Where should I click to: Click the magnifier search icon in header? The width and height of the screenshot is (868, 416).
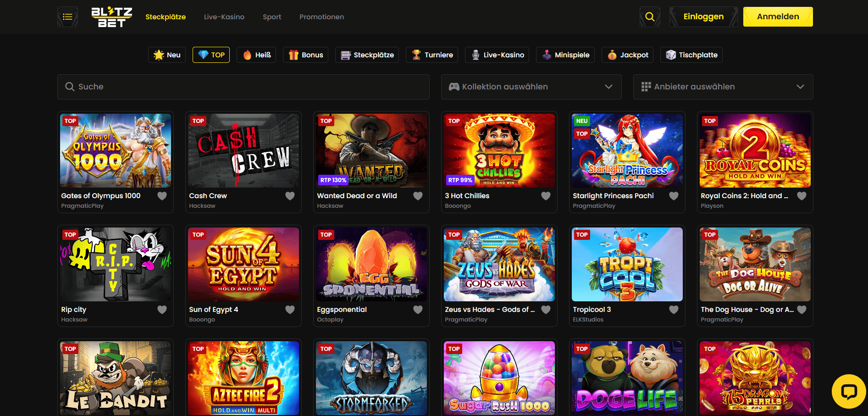coord(649,17)
